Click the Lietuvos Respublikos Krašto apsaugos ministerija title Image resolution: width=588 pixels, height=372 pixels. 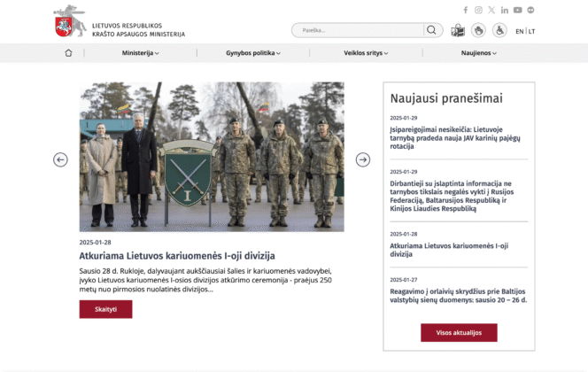[138, 30]
